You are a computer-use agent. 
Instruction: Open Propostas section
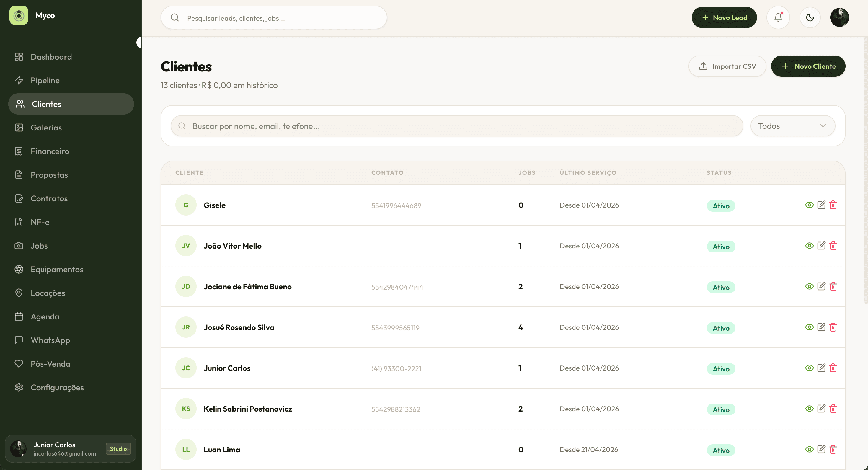point(71,175)
